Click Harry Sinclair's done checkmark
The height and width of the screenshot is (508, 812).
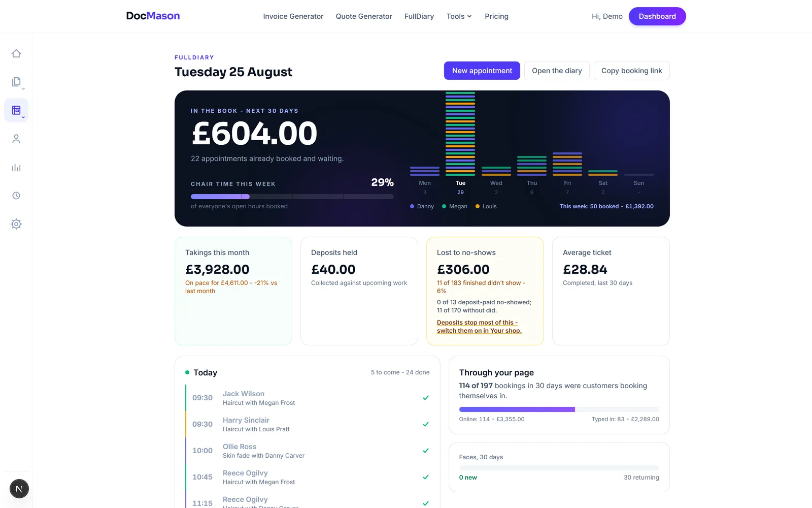pos(426,424)
